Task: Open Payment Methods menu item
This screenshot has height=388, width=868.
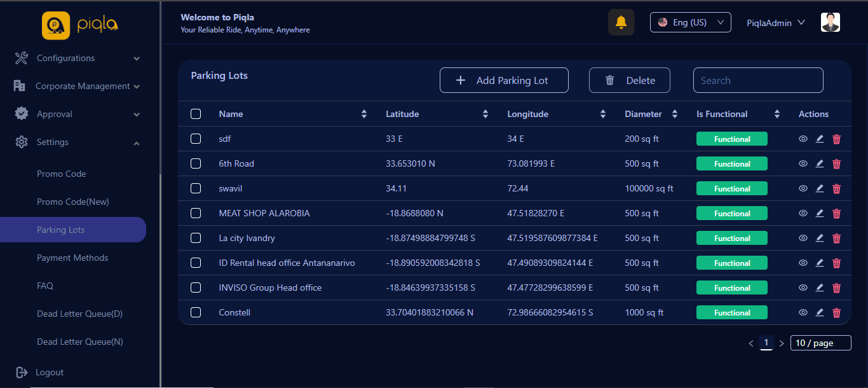Action: [x=72, y=258]
